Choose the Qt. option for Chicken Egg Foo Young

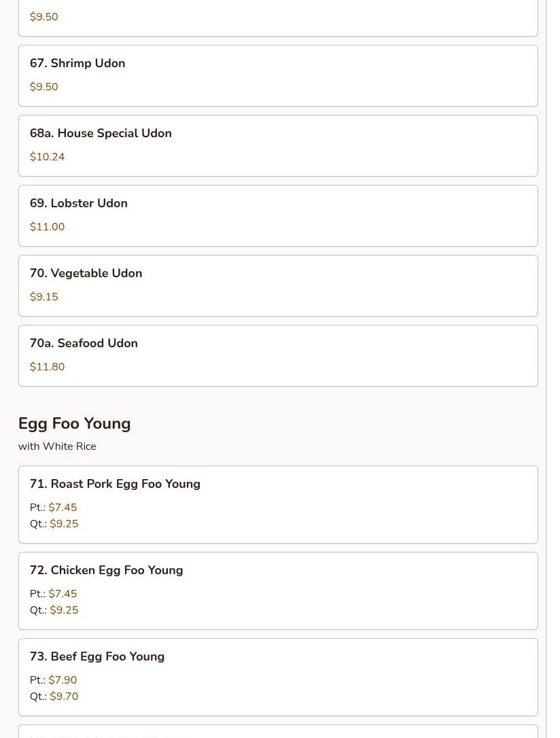coord(64,610)
